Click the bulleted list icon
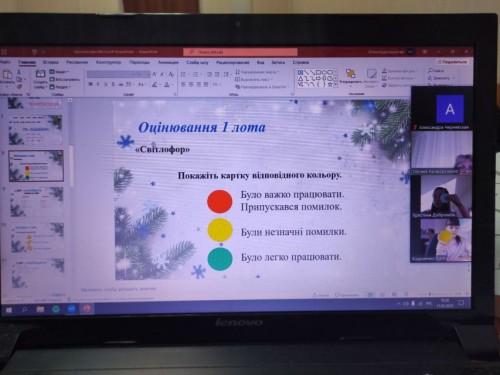Screen dimensions: 500x375 point(183,74)
